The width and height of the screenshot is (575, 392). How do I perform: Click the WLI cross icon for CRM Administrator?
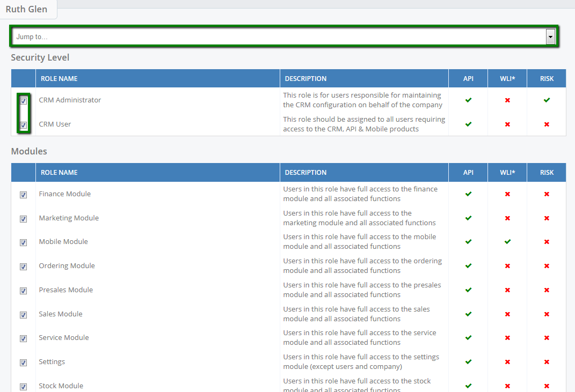tap(507, 100)
